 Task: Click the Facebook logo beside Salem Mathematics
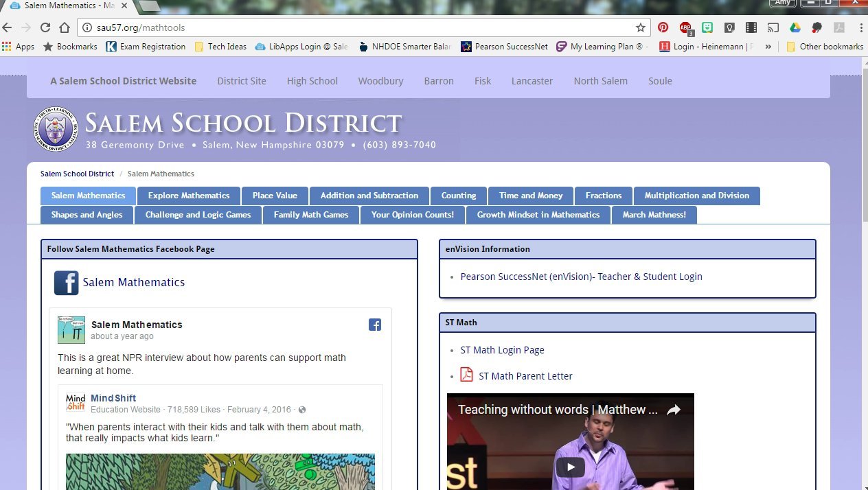click(67, 283)
